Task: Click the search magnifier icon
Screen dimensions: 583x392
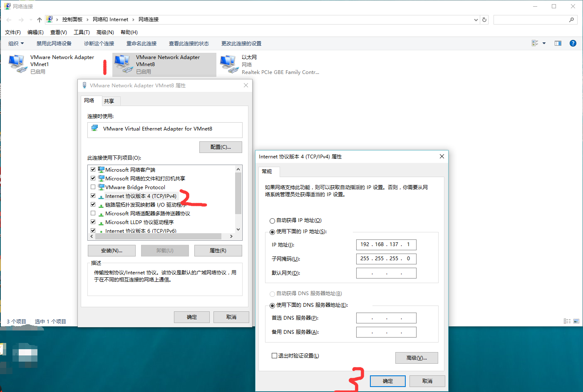Action: (571, 20)
